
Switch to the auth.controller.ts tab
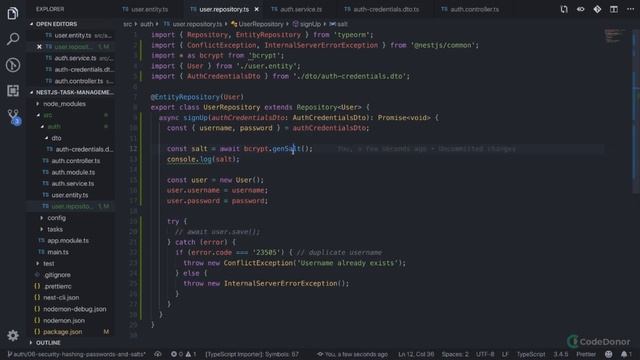point(470,9)
